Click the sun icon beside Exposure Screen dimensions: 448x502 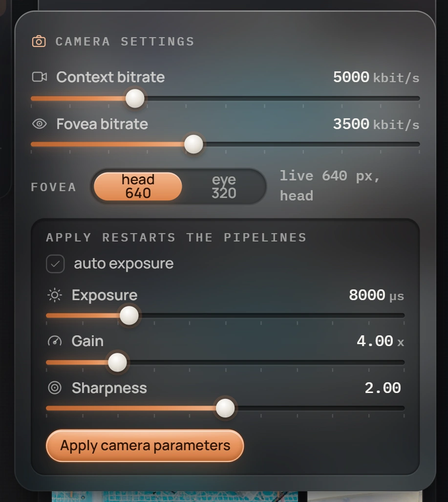(x=55, y=295)
